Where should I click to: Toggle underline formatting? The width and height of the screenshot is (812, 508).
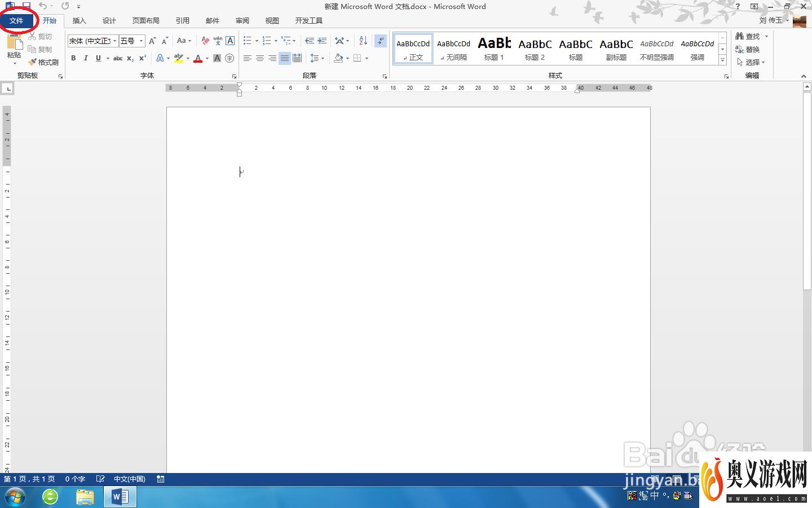click(98, 58)
